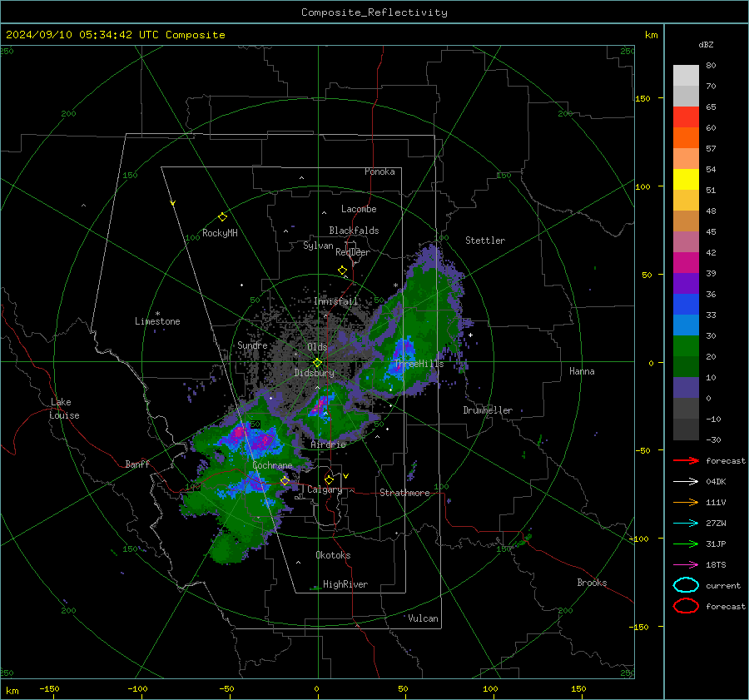Click the Calgary city label
749x700 pixels.
tap(325, 489)
